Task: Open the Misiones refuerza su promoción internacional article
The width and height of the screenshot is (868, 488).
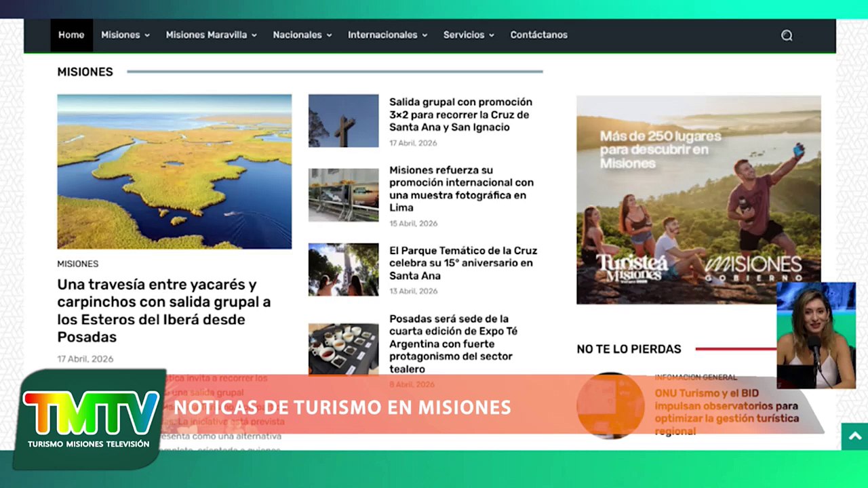Action: coord(462,188)
